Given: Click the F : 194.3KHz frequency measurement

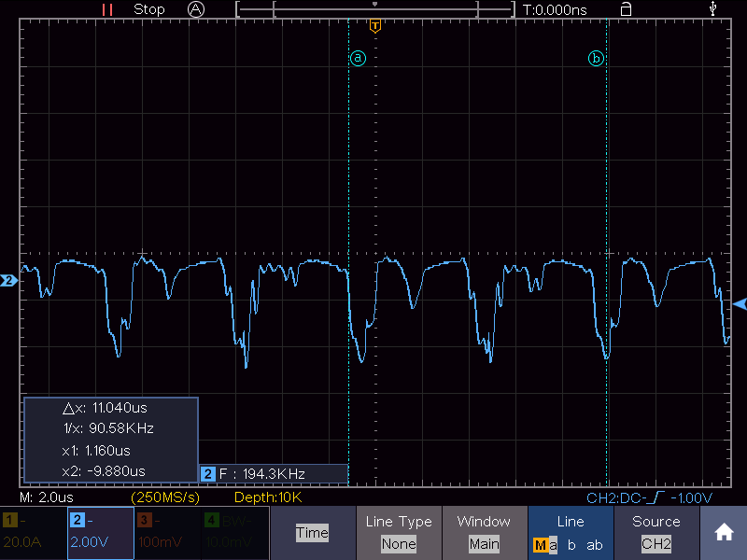Looking at the screenshot, I should [262, 474].
